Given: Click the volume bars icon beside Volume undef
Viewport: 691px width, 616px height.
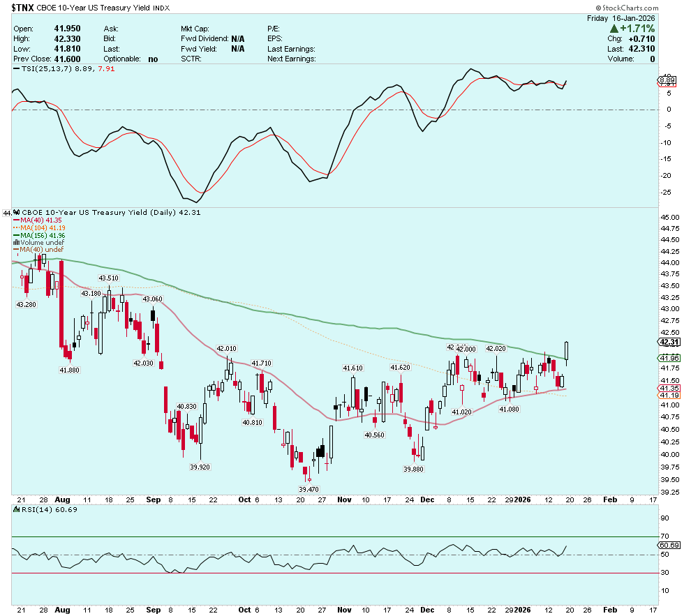Looking at the screenshot, I should [x=16, y=242].
